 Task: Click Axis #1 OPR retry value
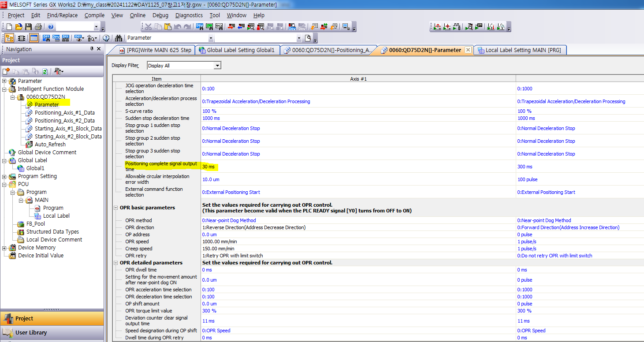point(233,256)
